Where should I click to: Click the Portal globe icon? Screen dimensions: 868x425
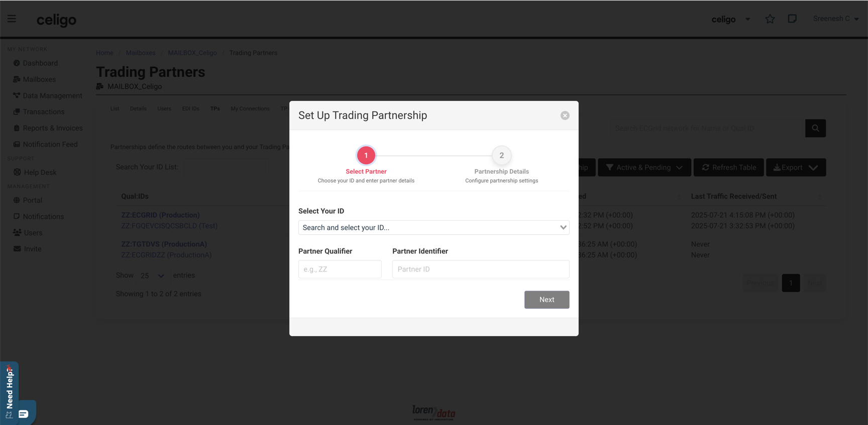17,200
